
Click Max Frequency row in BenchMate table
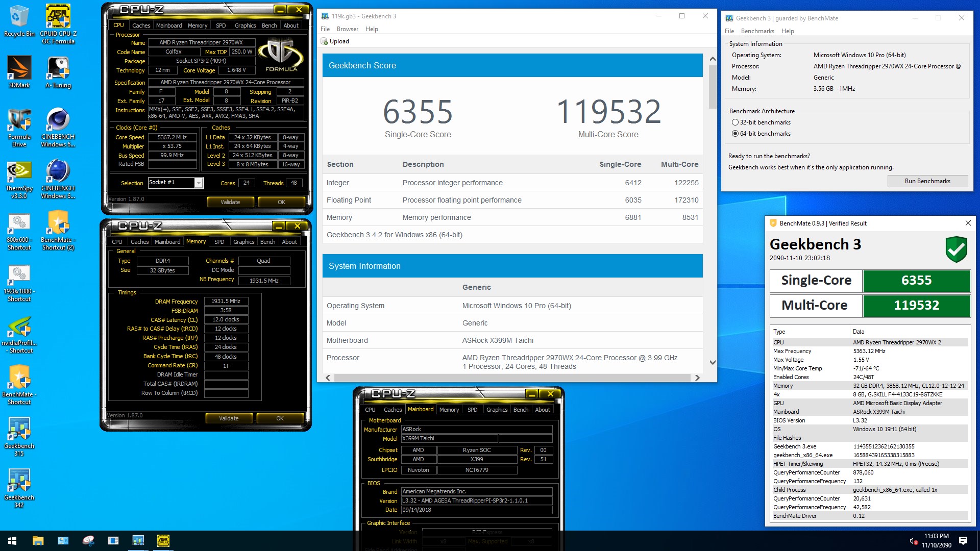[x=869, y=351]
